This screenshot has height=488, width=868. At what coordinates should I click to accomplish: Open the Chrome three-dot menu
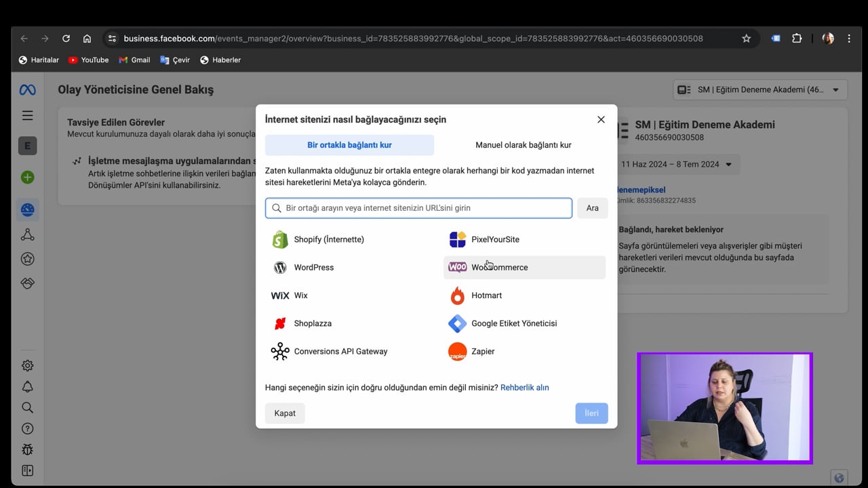(849, 39)
